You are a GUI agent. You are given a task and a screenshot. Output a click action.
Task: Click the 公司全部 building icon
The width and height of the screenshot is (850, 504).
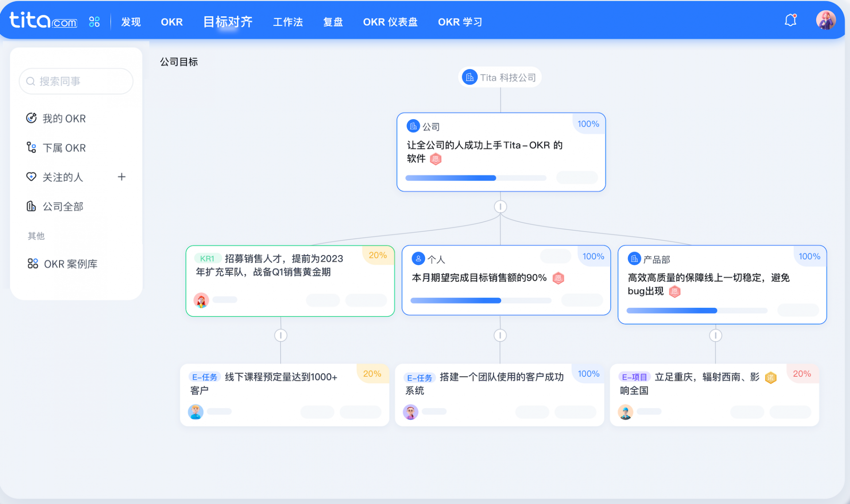pyautogui.click(x=31, y=206)
